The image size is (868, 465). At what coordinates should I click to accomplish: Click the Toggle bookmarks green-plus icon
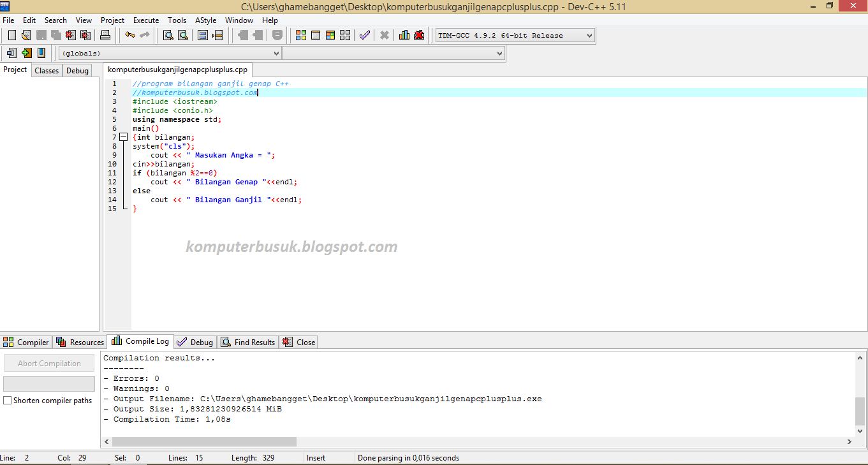click(x=27, y=53)
